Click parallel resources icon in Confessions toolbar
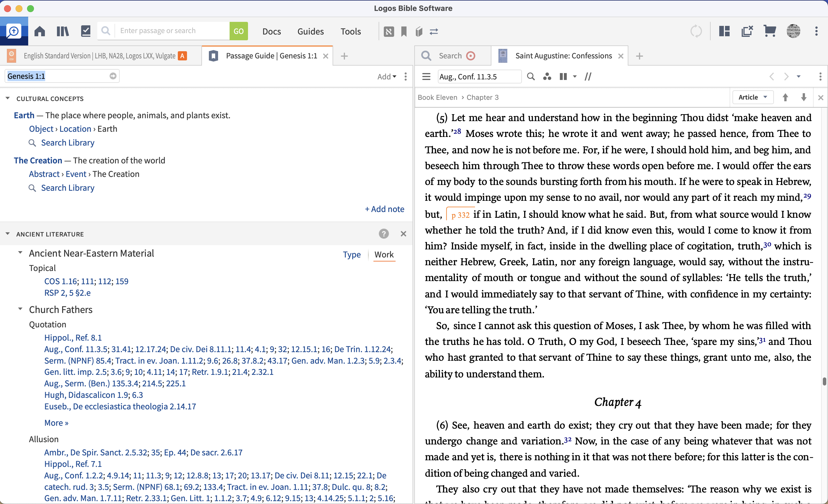The width and height of the screenshot is (828, 504). (x=588, y=77)
